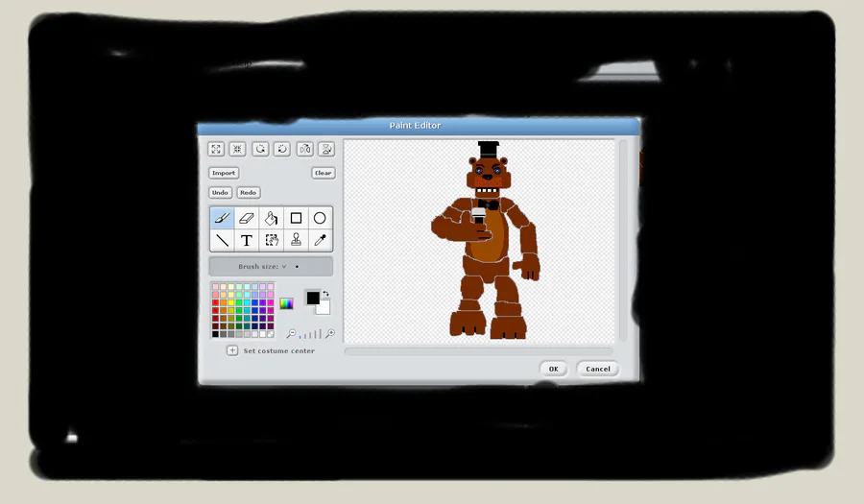This screenshot has height=504, width=864.
Task: Click the shrink arrows icon
Action: pos(237,149)
